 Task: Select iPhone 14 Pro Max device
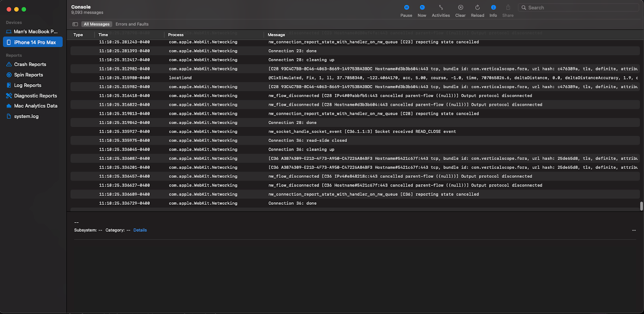(33, 42)
